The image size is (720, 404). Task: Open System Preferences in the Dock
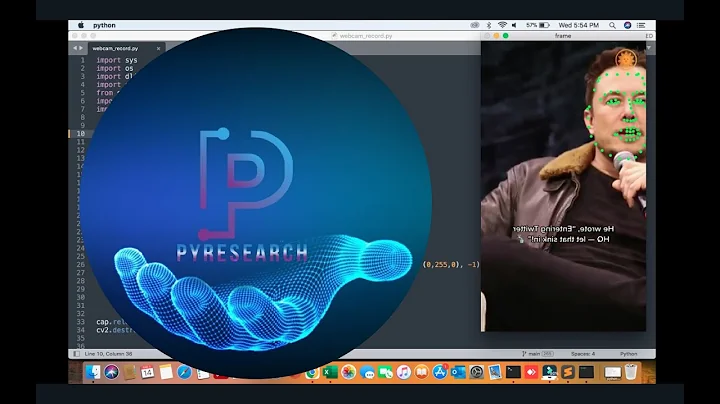pyautogui.click(x=477, y=372)
